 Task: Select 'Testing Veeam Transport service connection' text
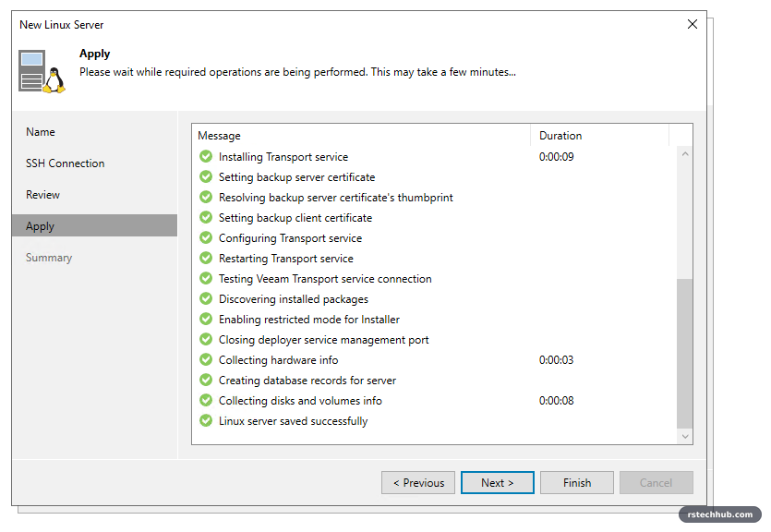coord(325,279)
